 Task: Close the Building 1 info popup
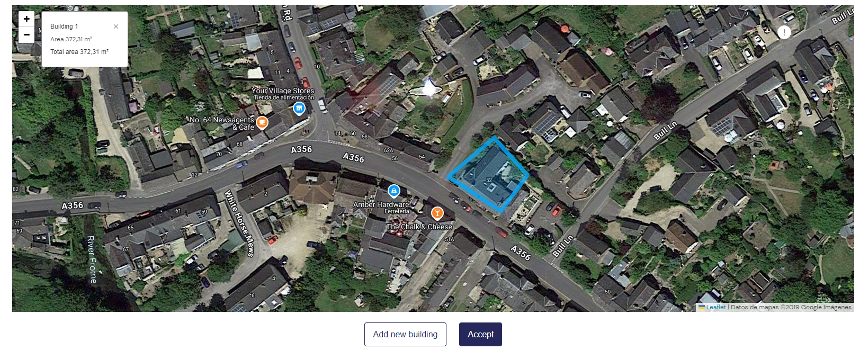[x=116, y=26]
